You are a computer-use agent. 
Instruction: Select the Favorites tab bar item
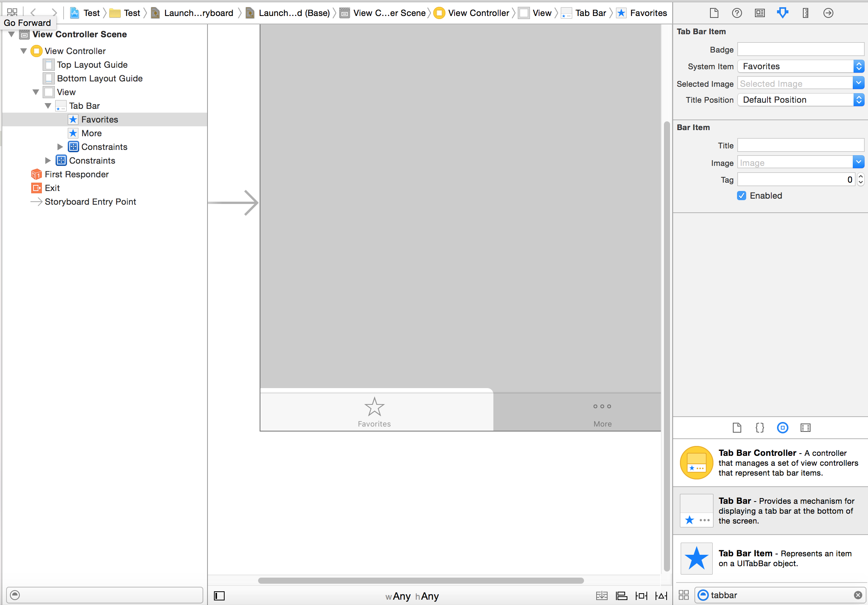(x=374, y=412)
